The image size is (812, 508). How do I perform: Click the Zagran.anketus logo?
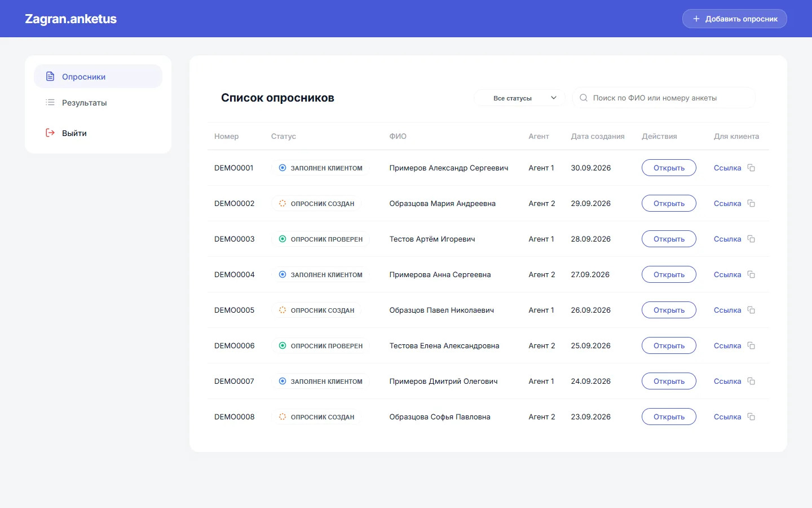click(x=71, y=19)
